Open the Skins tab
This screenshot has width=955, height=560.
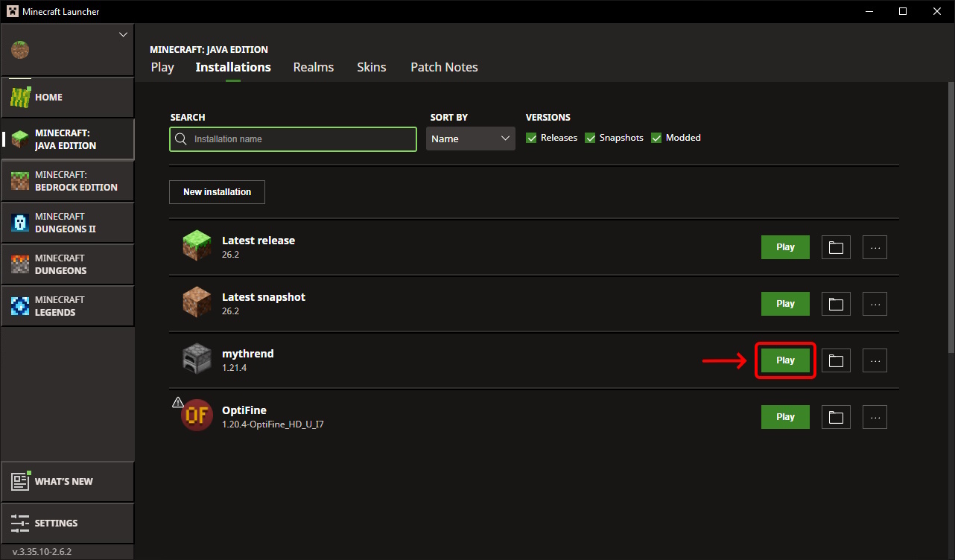372,67
